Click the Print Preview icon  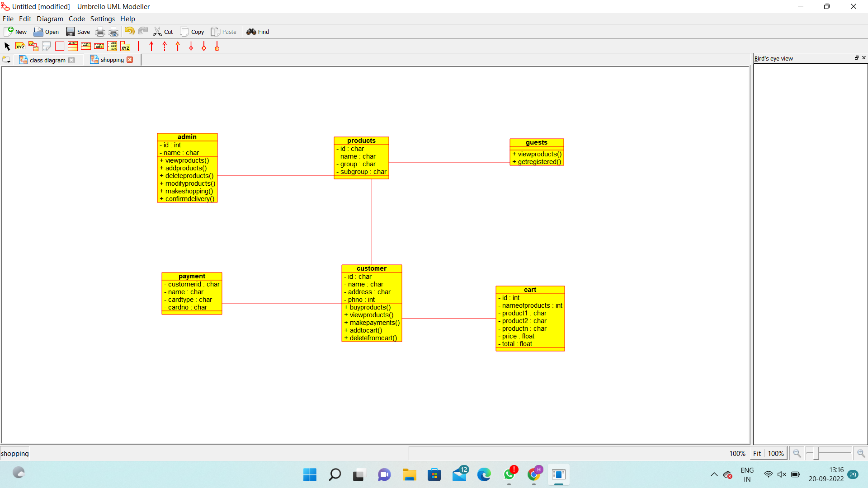click(x=113, y=32)
